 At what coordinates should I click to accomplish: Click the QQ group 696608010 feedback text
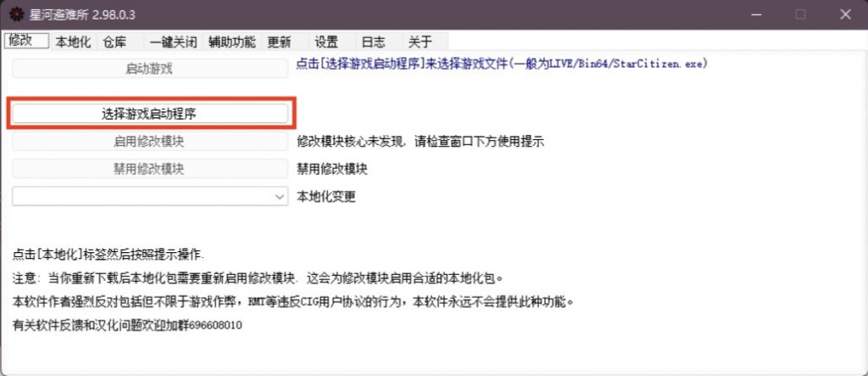pos(127,325)
